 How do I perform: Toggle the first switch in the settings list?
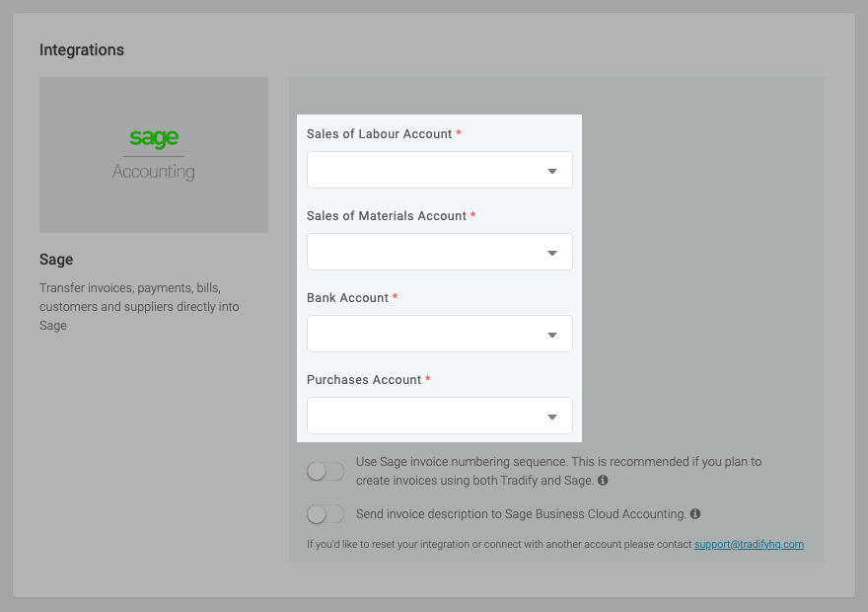325,471
